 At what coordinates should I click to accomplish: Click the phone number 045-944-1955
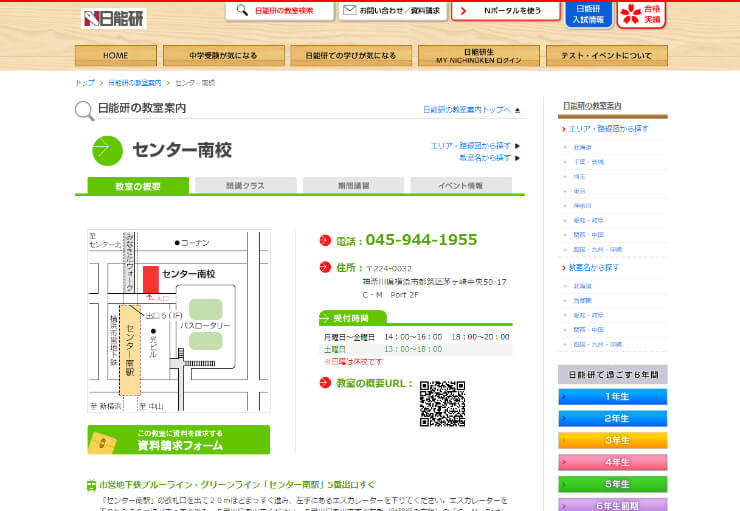(x=421, y=240)
